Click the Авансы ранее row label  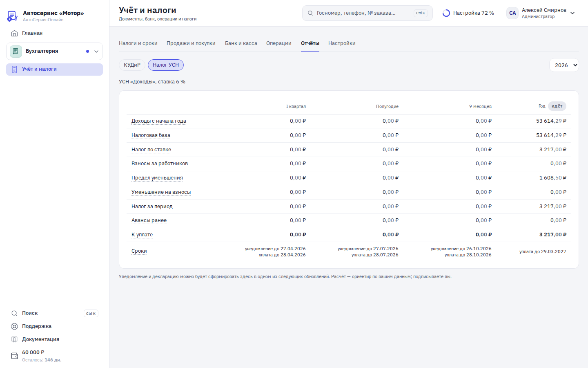click(149, 220)
